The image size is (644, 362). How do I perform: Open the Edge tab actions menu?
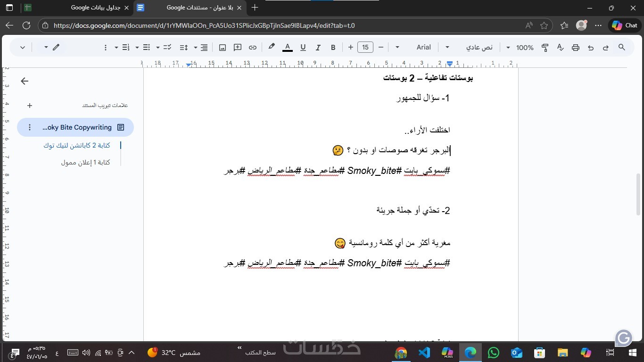click(x=9, y=8)
